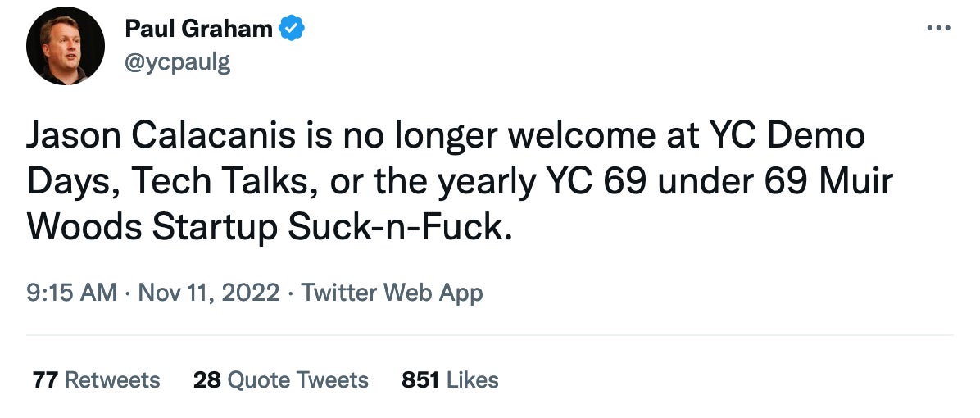Click the Paul Graham display name
The width and height of the screenshot is (980, 418).
pyautogui.click(x=198, y=29)
